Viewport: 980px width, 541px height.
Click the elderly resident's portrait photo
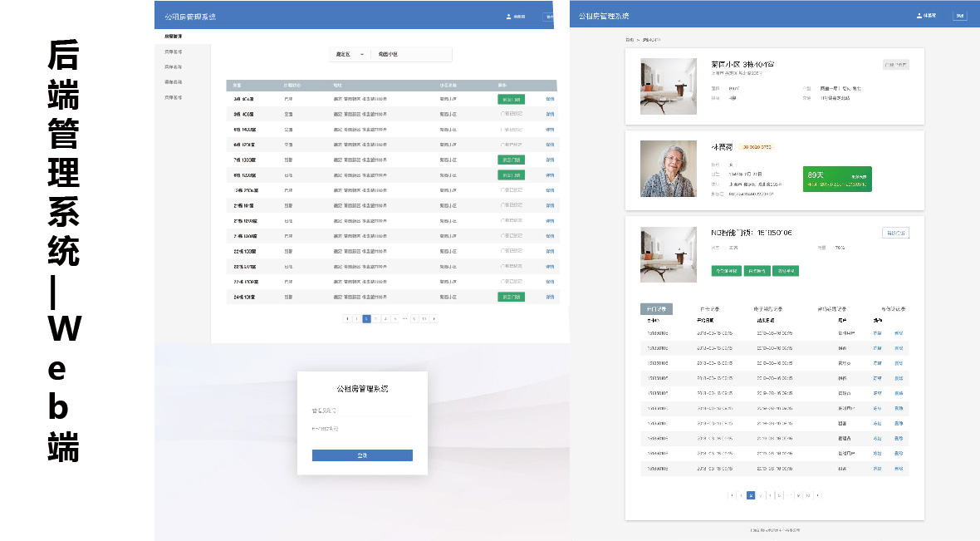pyautogui.click(x=669, y=169)
